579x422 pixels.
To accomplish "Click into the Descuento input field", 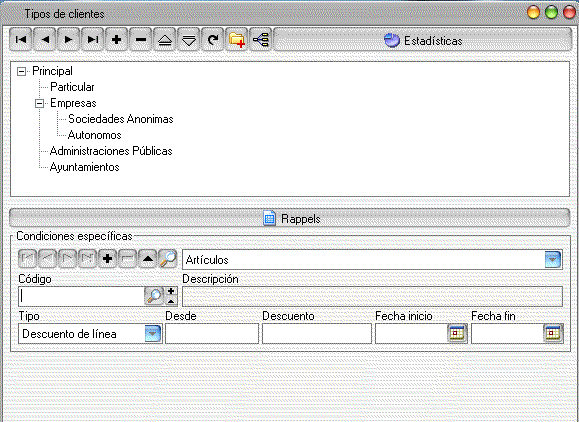I will tap(317, 334).
